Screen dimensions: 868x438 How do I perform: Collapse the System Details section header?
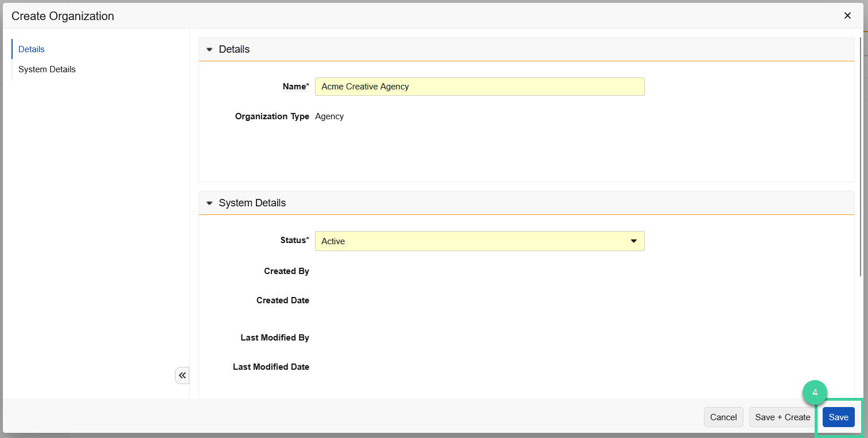pos(252,203)
